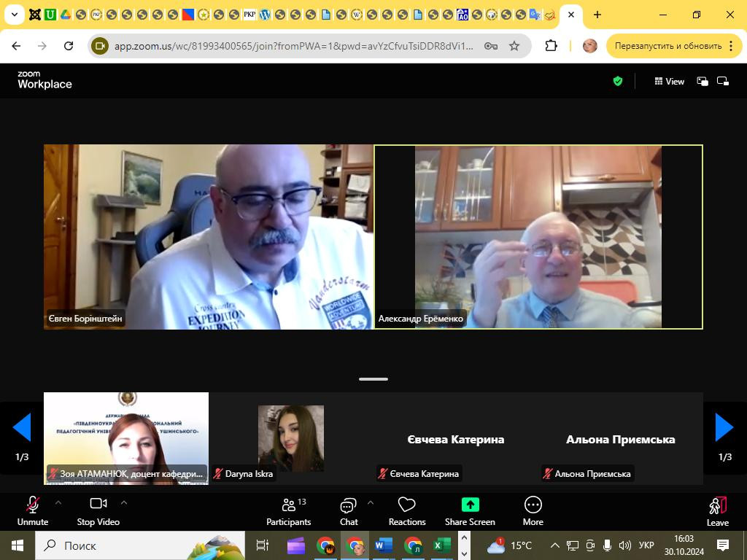Open Microsoft Word from the taskbar
This screenshot has height=560, width=747.
(384, 545)
